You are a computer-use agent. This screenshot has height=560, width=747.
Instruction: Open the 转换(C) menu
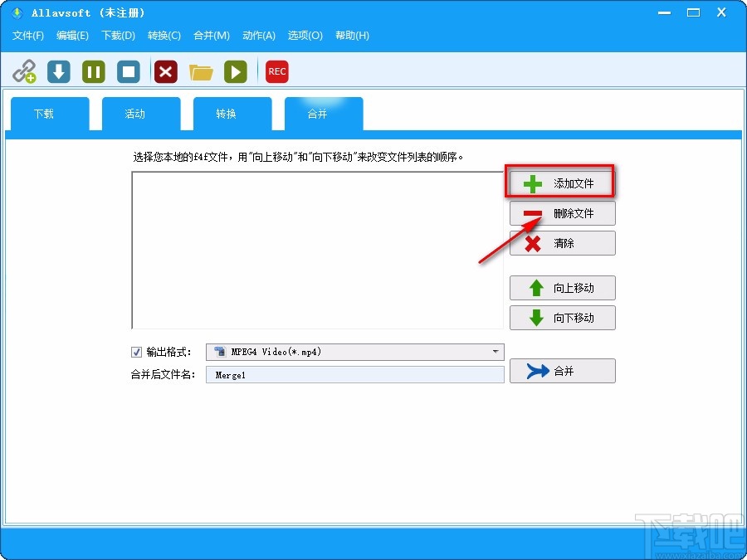(164, 35)
